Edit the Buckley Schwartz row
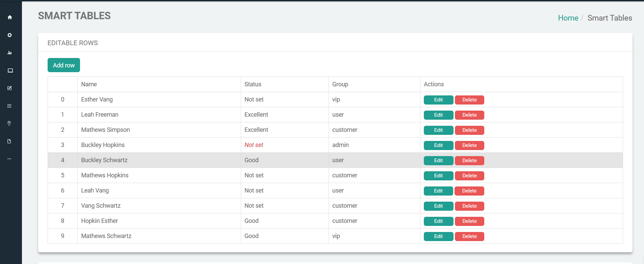 coord(438,160)
